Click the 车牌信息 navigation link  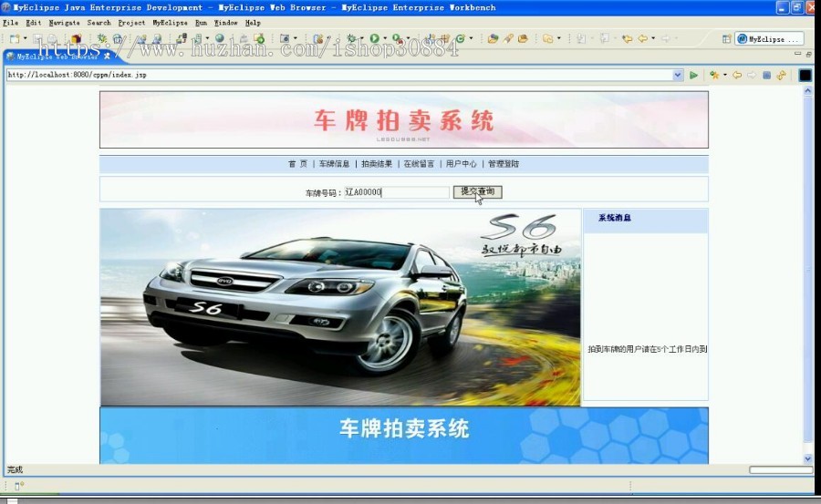[334, 164]
